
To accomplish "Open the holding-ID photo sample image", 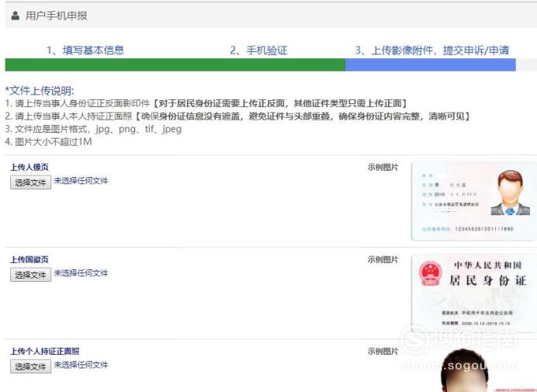I will [x=490, y=369].
